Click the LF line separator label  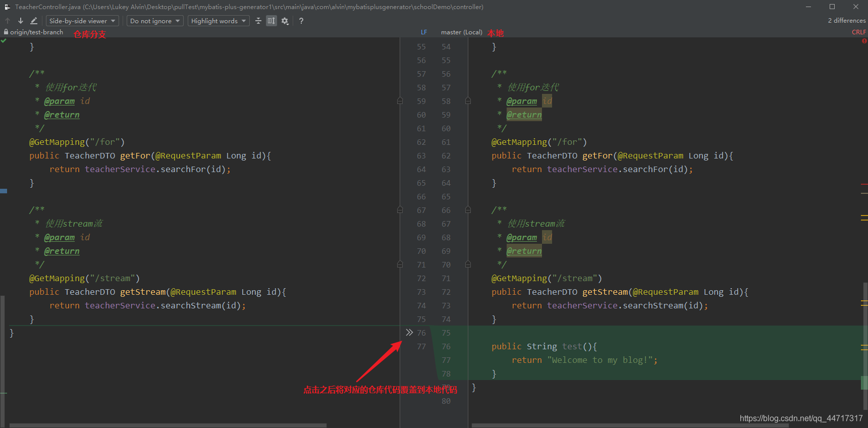point(424,32)
